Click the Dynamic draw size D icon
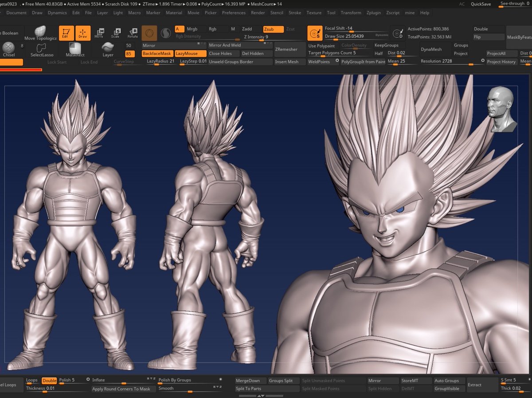 [397, 33]
